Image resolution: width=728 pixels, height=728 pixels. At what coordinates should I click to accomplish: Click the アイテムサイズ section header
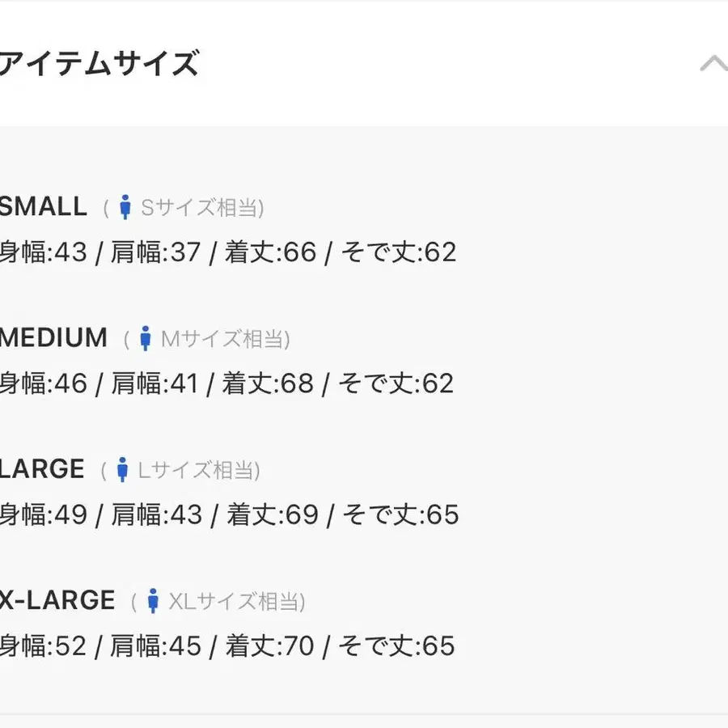pos(99,63)
